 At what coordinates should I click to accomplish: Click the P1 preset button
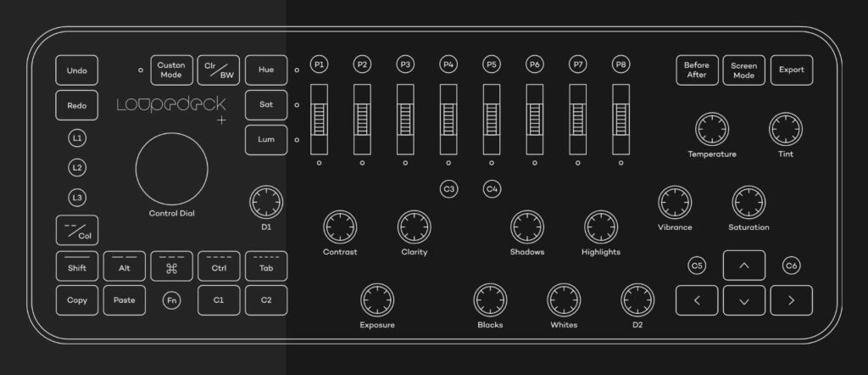click(320, 64)
